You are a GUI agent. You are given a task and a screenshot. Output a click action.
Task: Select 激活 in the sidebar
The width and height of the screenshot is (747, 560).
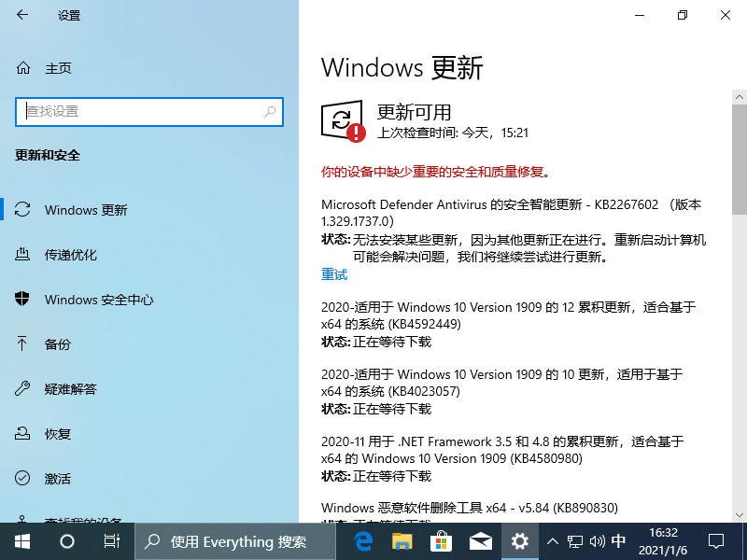21,478
